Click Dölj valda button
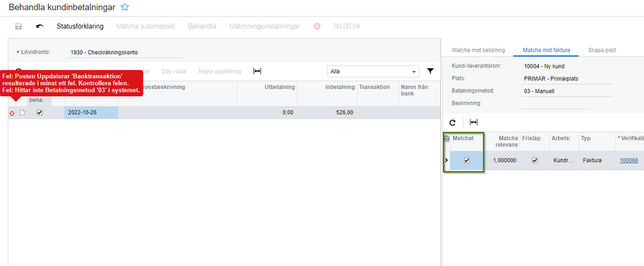This screenshot has height=266, width=644. coord(174,71)
